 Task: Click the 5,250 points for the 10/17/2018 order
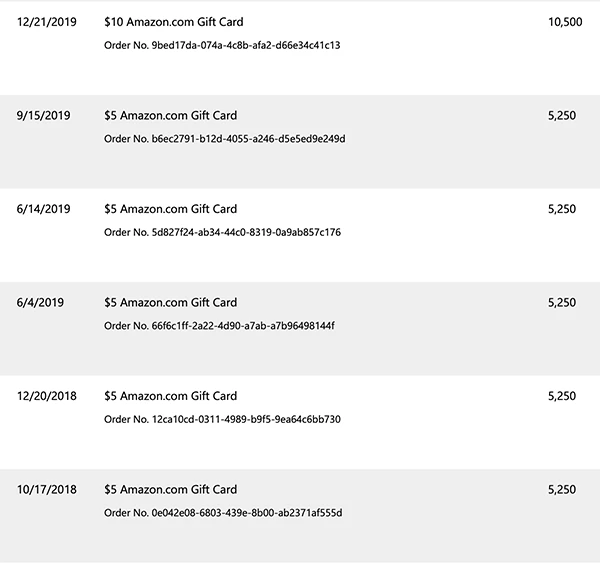(x=562, y=490)
